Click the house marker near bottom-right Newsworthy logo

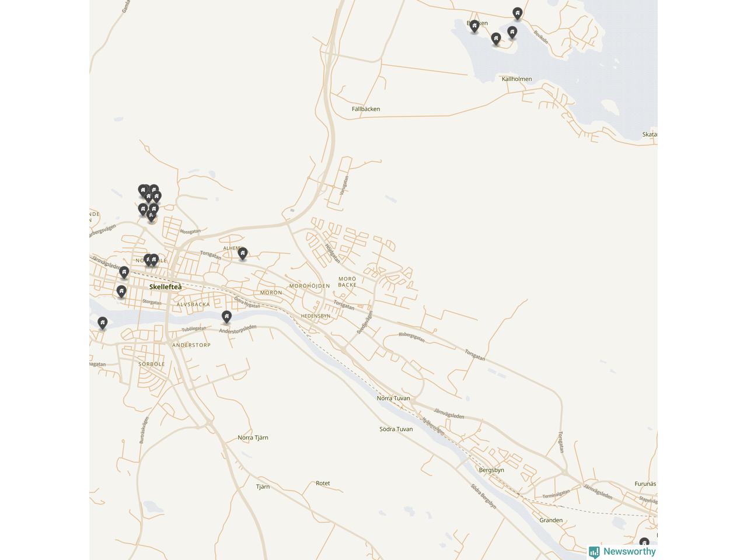click(644, 544)
